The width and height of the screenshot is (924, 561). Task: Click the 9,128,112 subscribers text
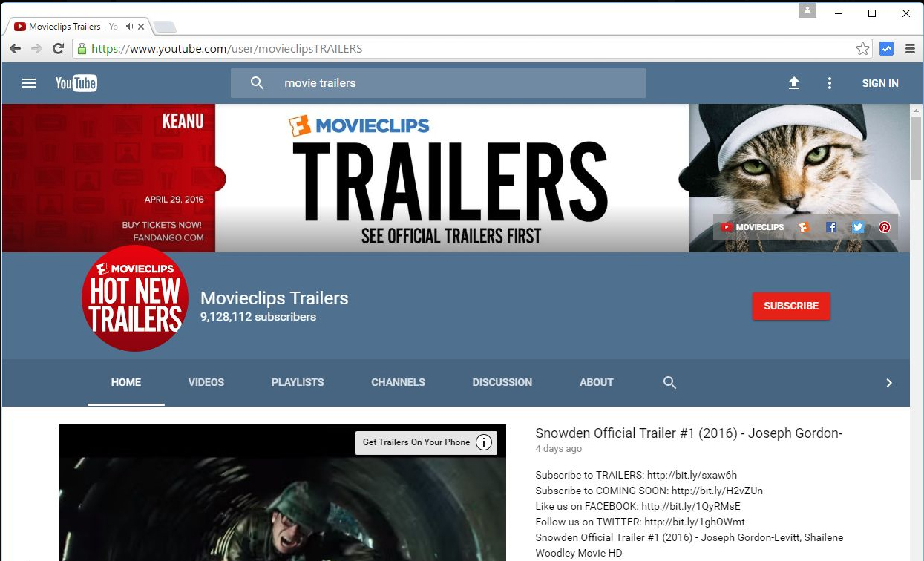[258, 317]
